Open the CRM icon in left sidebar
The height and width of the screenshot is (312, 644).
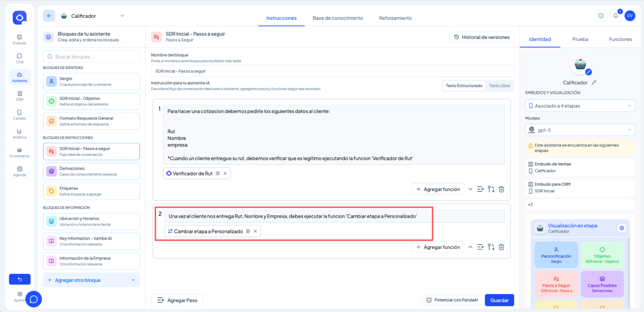pyautogui.click(x=19, y=96)
